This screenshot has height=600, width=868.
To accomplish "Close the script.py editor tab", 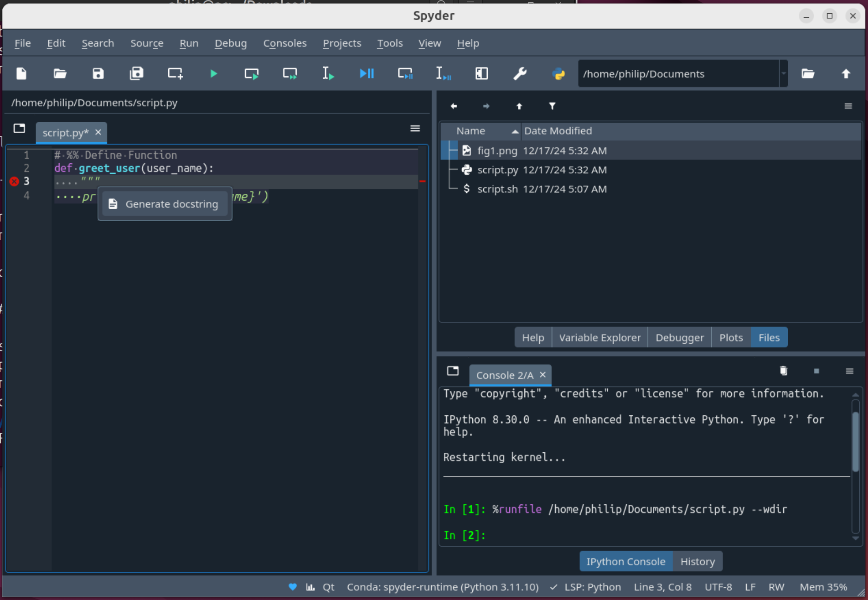I will [98, 132].
